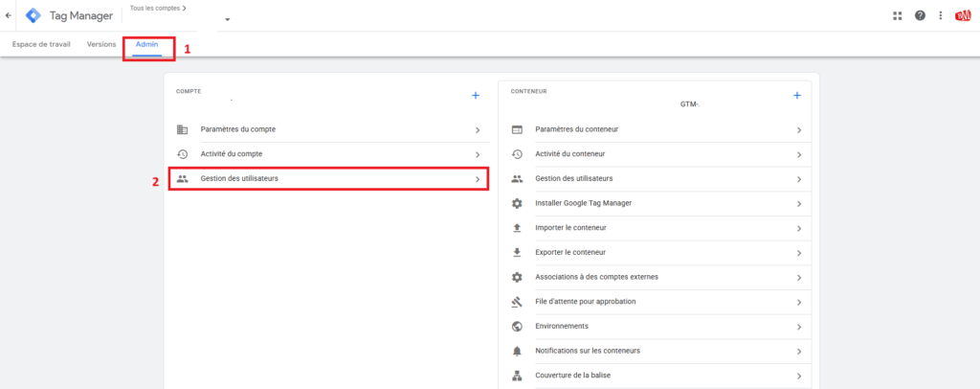Click the people icon in the Compte column
This screenshot has width=980, height=389.
point(183,179)
